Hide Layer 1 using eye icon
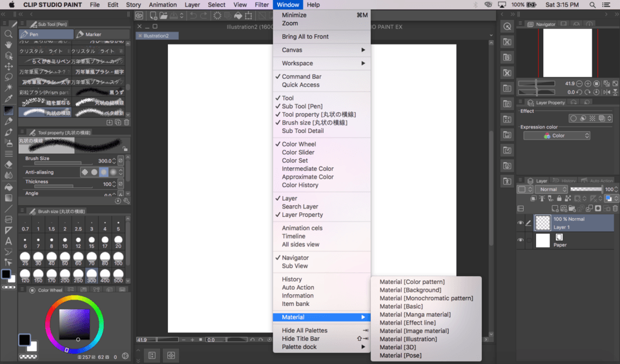620x364 pixels. (x=521, y=223)
